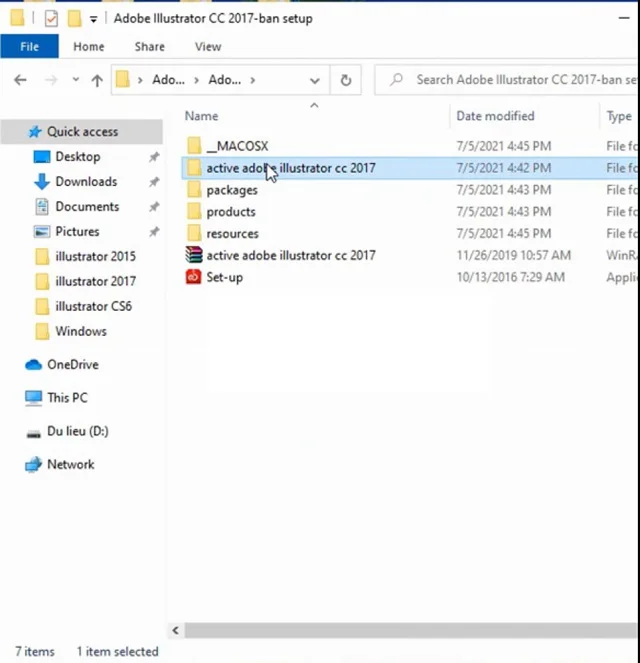Click the 11/26/2019 10:57 AM date cell
The image size is (640, 663).
(514, 255)
